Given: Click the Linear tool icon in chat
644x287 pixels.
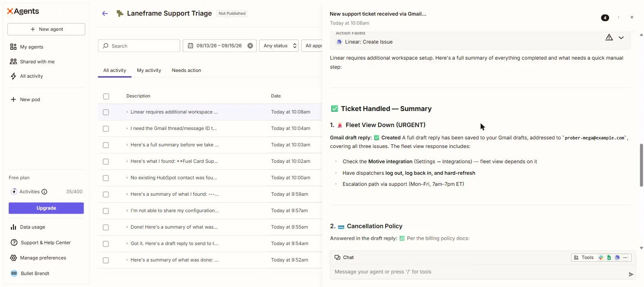Looking at the screenshot, I should (617, 257).
